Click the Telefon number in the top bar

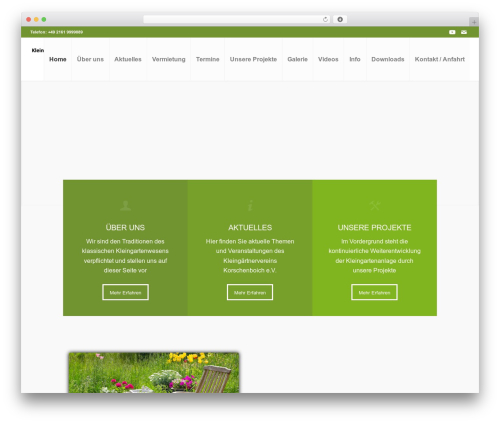[56, 32]
